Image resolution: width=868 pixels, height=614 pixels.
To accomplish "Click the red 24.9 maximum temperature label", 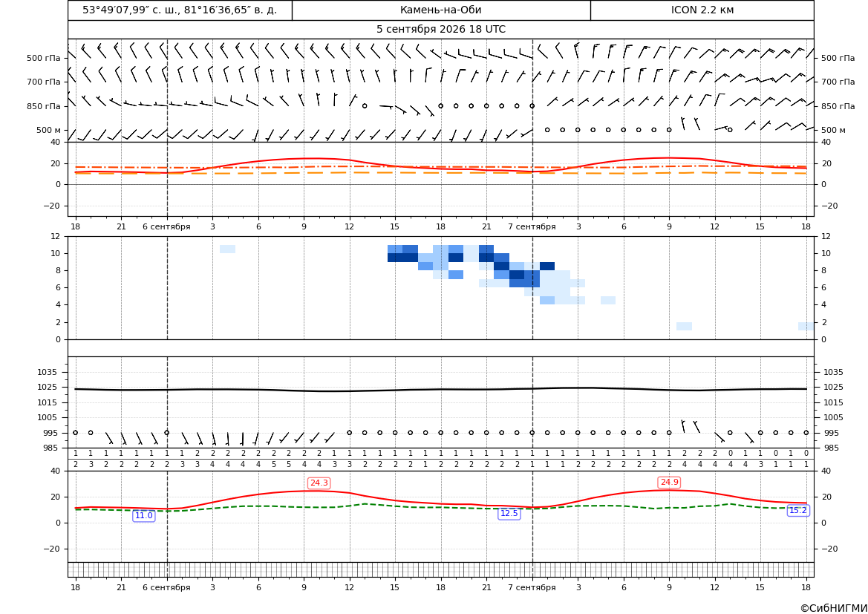I will pyautogui.click(x=669, y=483).
